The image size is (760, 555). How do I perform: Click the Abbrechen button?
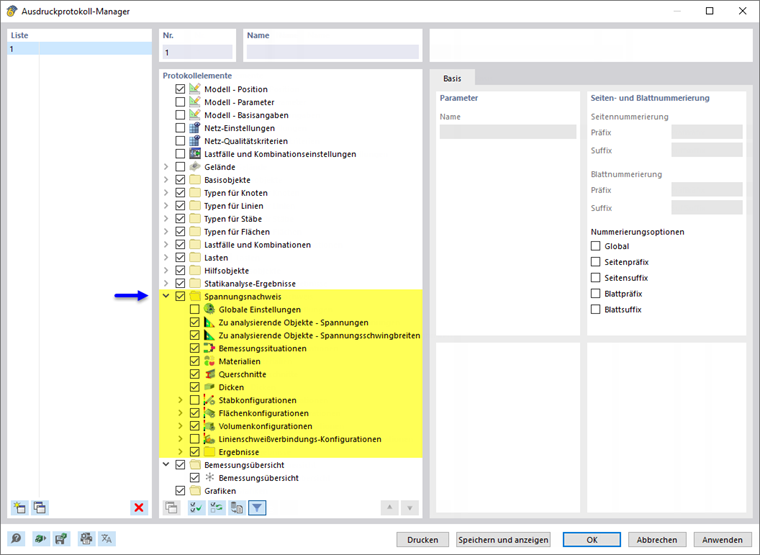(x=657, y=539)
